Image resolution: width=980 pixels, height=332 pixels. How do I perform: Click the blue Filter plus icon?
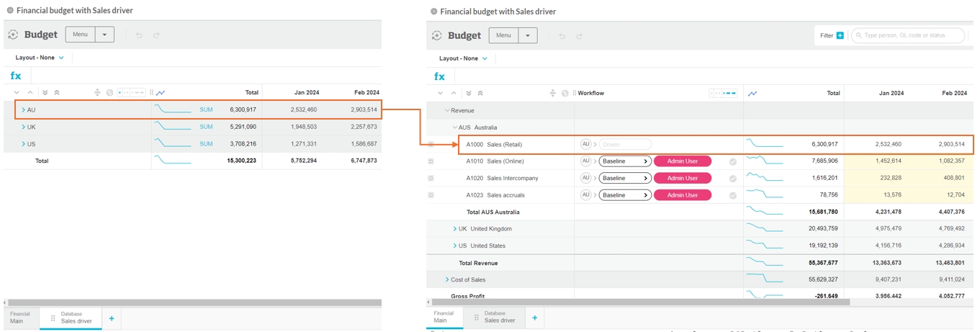pos(840,35)
